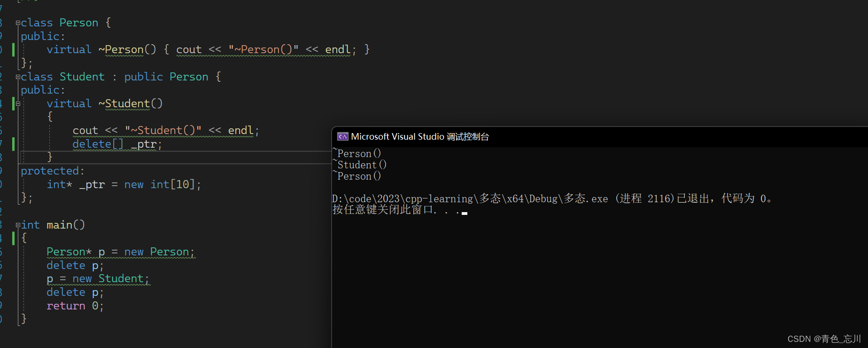Click the 'return 0;' statement
Screen dimensions: 868x348
point(75,306)
